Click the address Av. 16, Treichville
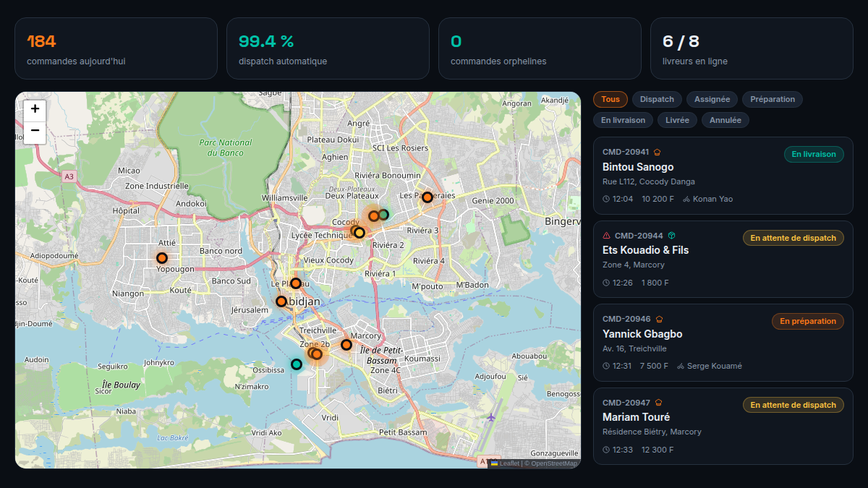Image resolution: width=868 pixels, height=488 pixels. [634, 348]
